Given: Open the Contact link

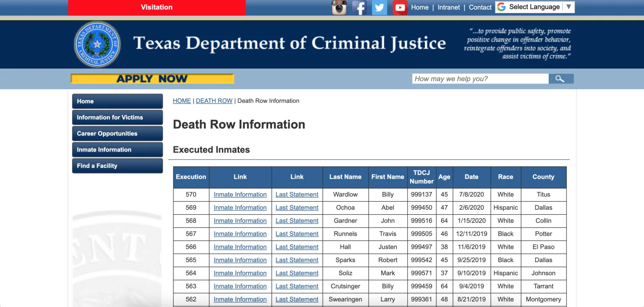Looking at the screenshot, I should [x=480, y=7].
